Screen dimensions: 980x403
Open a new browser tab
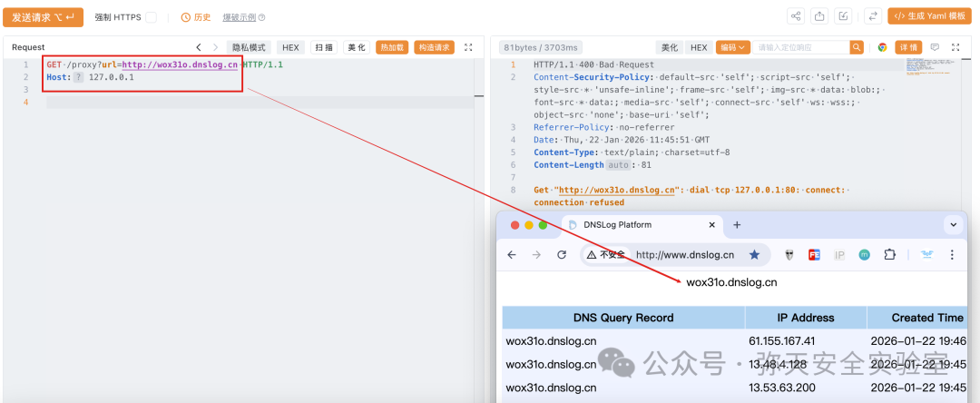[737, 225]
